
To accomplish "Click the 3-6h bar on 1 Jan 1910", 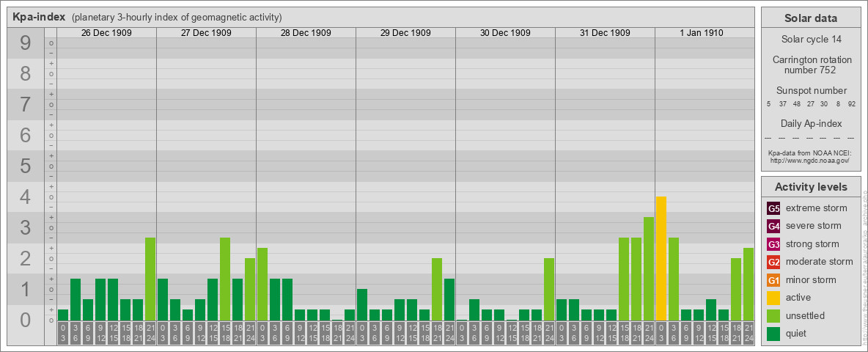I will (x=673, y=279).
